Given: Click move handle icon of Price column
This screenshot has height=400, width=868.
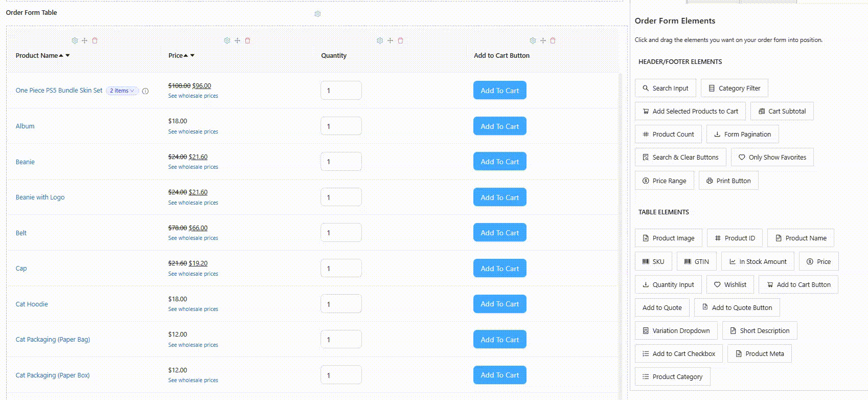Looking at the screenshot, I should (x=237, y=40).
